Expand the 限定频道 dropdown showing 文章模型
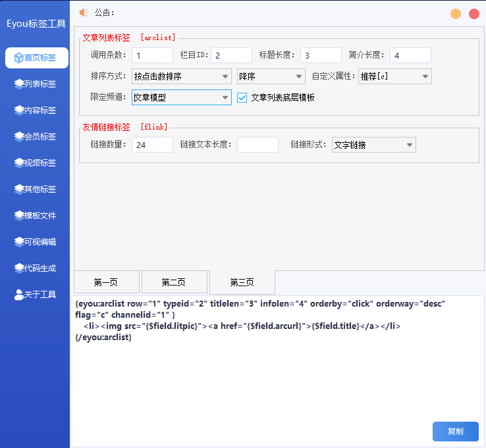This screenshot has width=486, height=448. [182, 97]
